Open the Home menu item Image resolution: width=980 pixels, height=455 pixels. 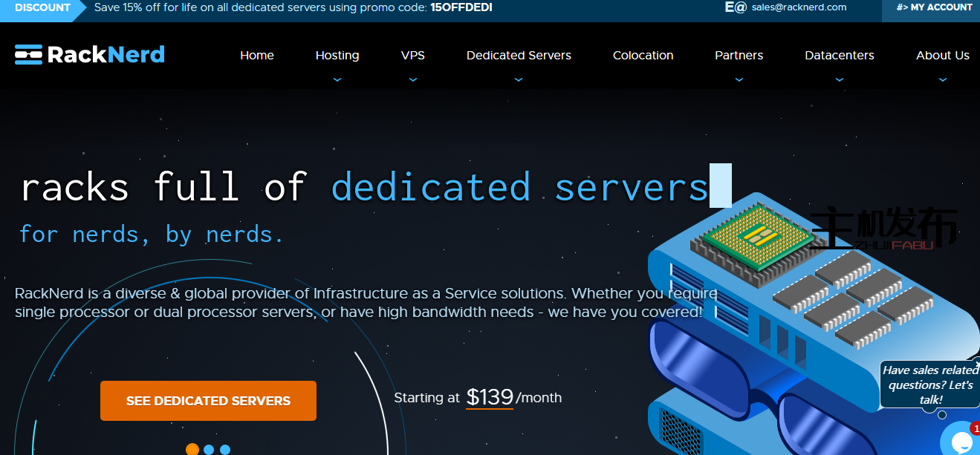[x=257, y=56]
